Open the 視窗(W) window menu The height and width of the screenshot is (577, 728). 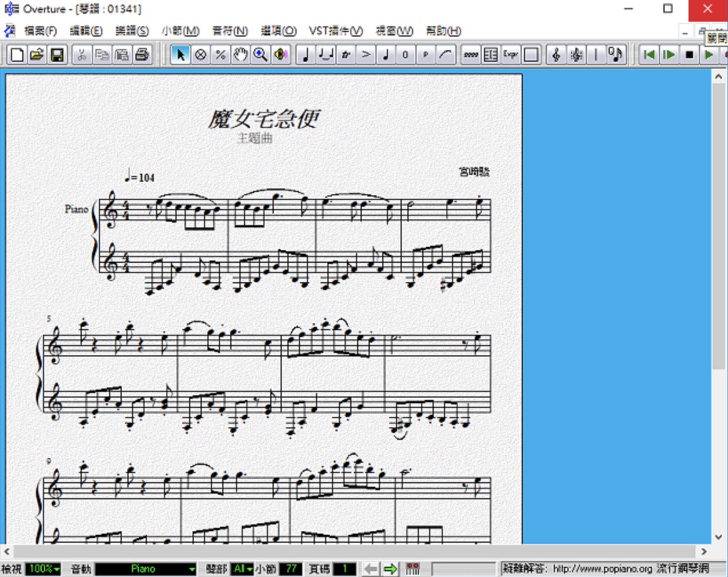tap(394, 31)
